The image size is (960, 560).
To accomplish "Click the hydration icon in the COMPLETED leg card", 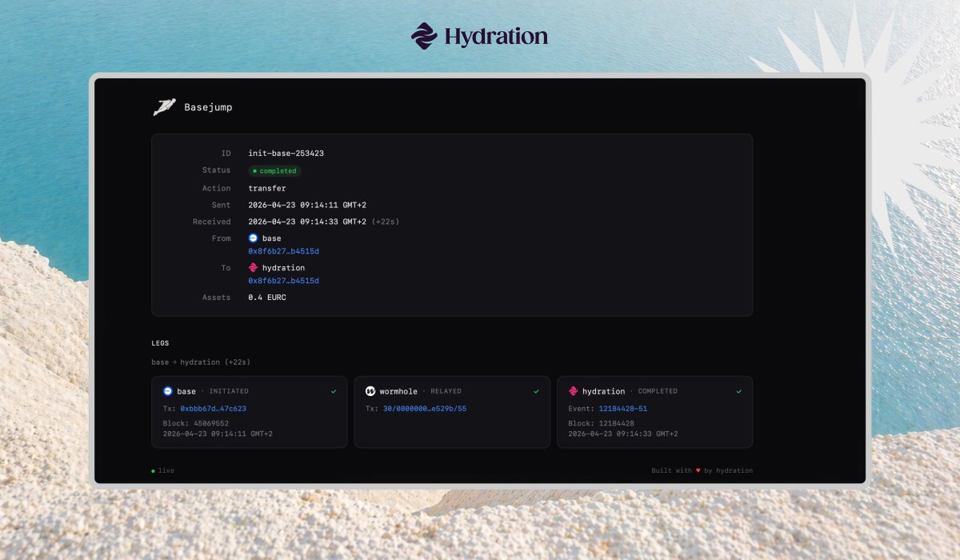I will click(x=574, y=391).
